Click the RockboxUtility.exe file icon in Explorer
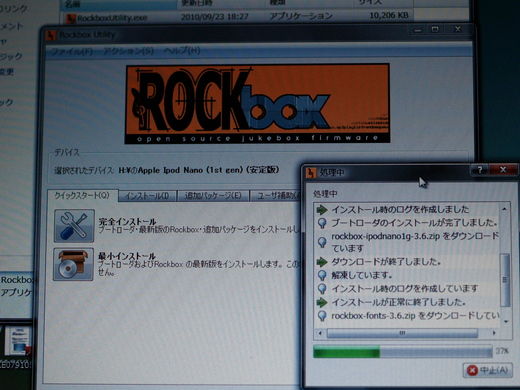This screenshot has width=520, height=390. click(x=70, y=18)
